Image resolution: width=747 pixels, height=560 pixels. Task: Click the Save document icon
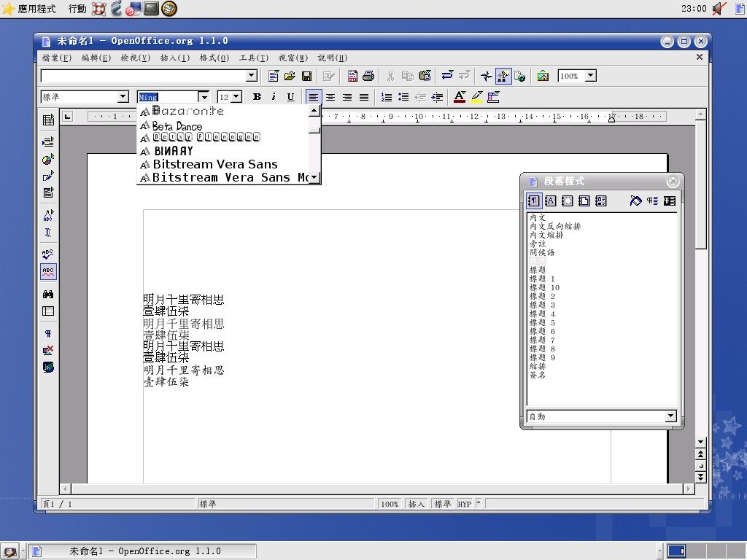307,76
